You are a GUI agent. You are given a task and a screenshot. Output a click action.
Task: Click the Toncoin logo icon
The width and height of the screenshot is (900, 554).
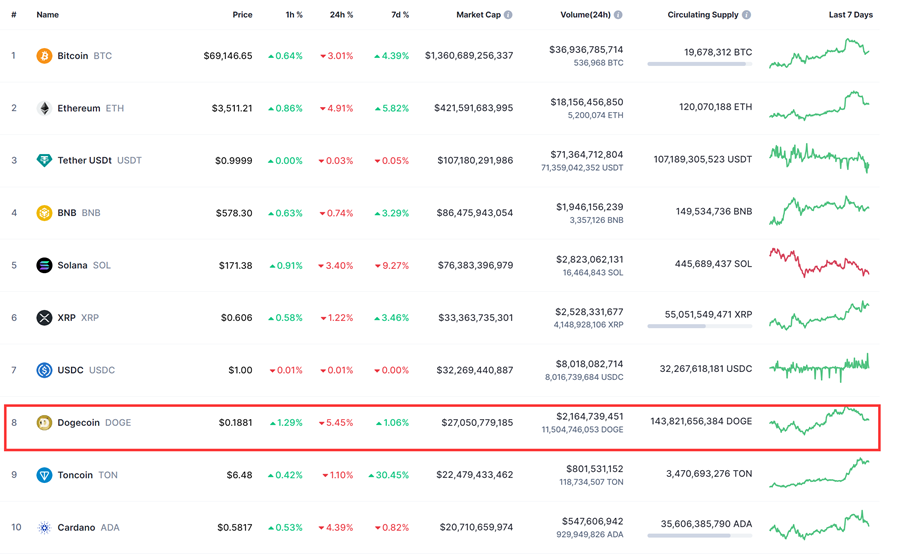click(x=44, y=475)
